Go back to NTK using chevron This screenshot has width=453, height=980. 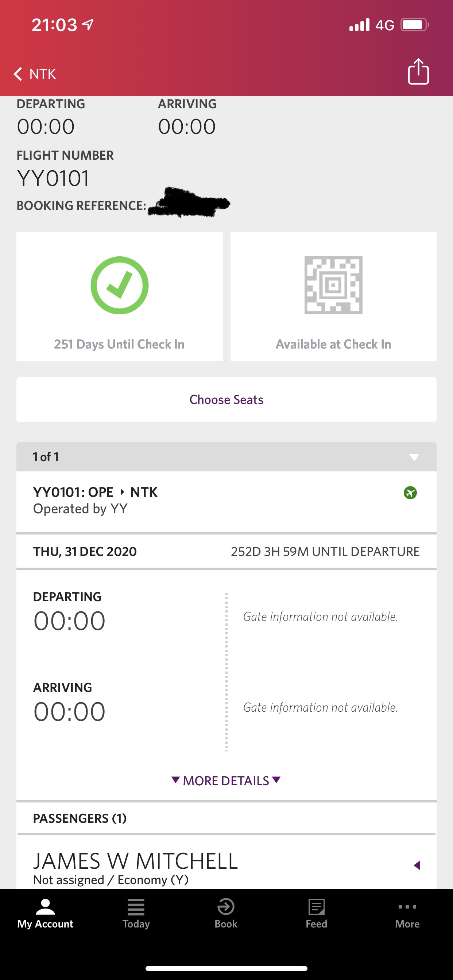[x=18, y=74]
